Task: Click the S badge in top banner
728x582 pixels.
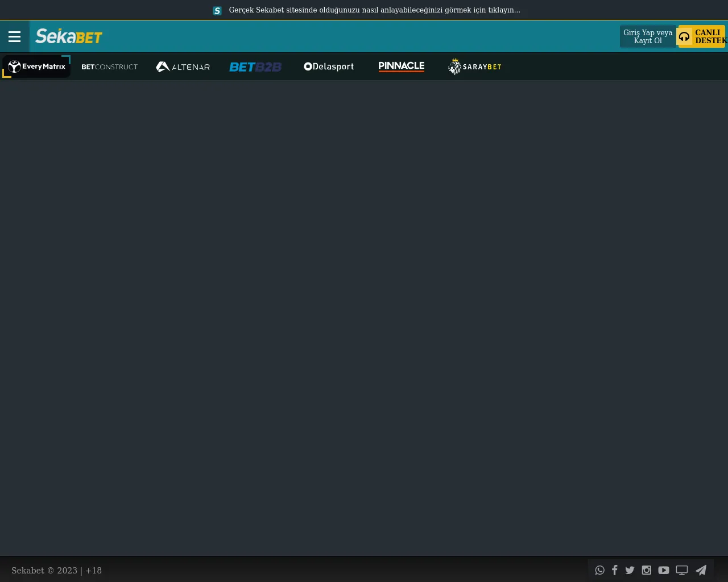Action: [217, 10]
